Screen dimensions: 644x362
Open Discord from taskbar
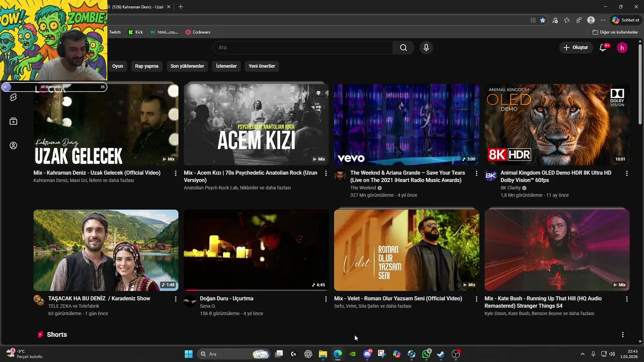pyautogui.click(x=367, y=354)
